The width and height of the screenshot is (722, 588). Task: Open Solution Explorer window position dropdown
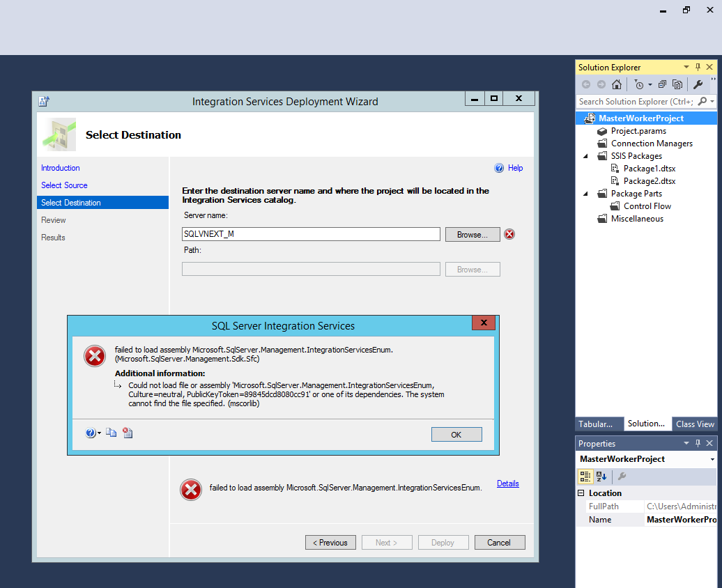pos(686,67)
